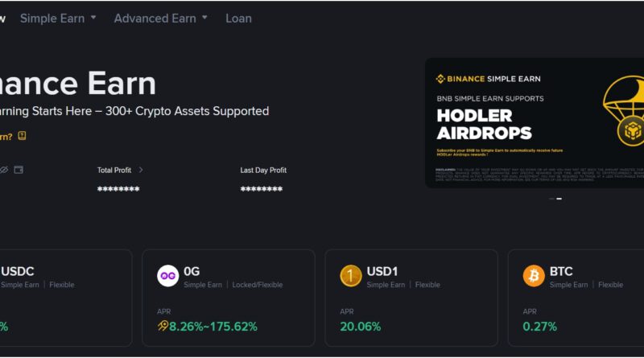Click the USD1 coin icon
Viewport: 644px width, 358px height.
pyautogui.click(x=350, y=276)
